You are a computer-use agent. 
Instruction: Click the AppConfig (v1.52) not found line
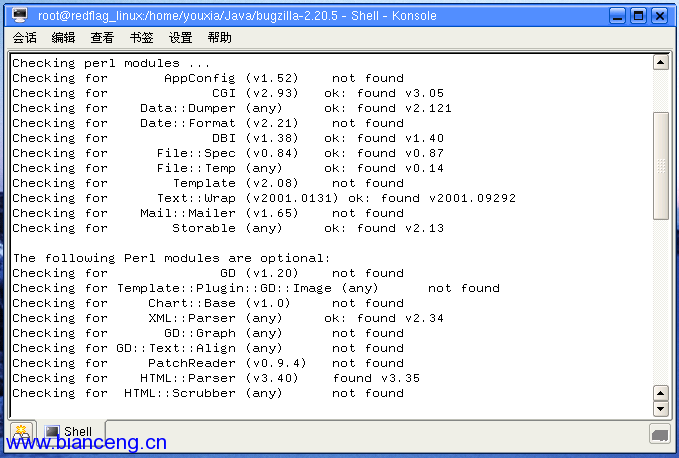(x=208, y=78)
